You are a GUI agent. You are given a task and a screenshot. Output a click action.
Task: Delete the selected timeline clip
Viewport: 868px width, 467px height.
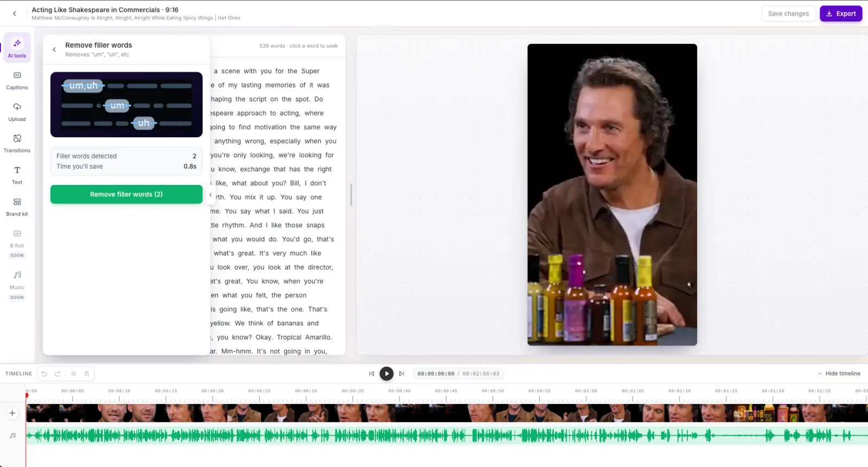tap(87, 374)
